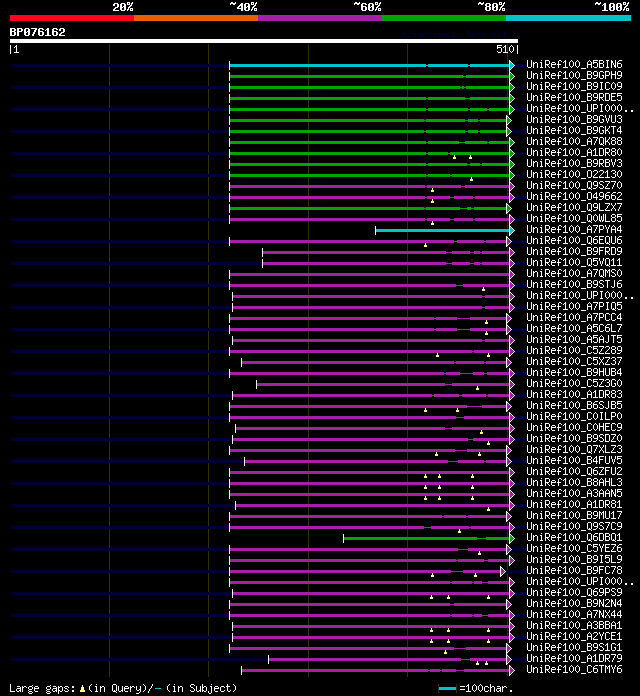This screenshot has height=696, width=640.
Task: Select the UniRef100_C5XZ37 label
Action: click(574, 361)
